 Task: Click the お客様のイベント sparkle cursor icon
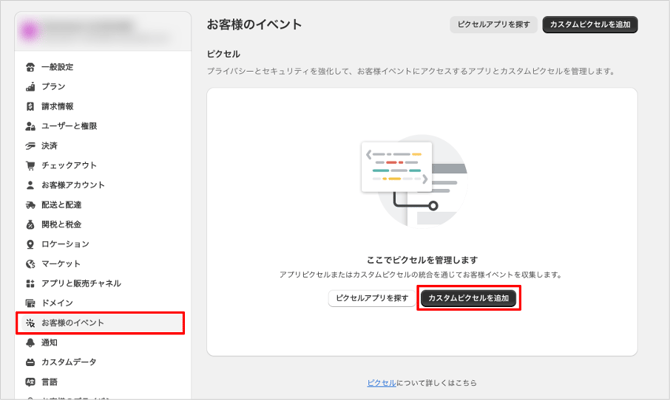pyautogui.click(x=30, y=323)
